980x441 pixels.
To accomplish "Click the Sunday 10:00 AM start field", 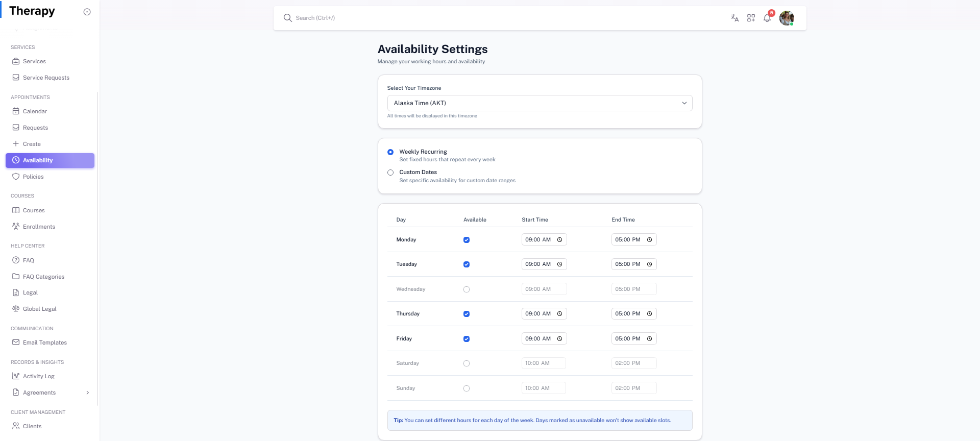I will [544, 388].
